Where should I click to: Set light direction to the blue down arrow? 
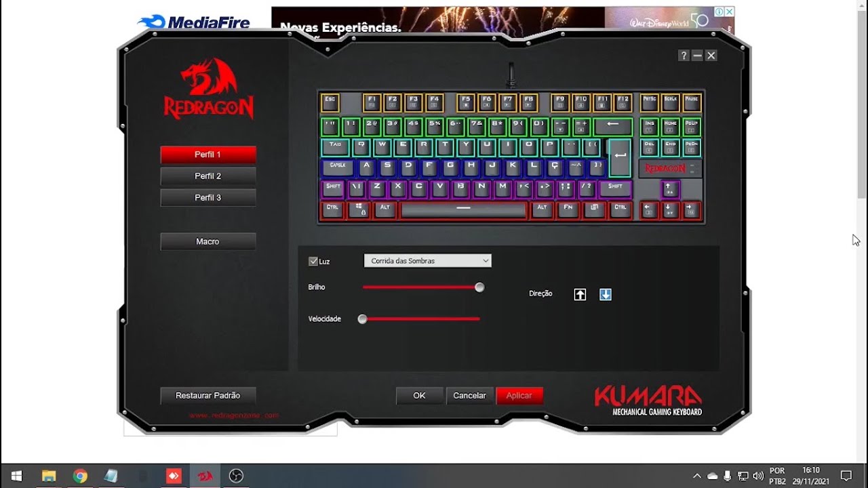coord(606,294)
